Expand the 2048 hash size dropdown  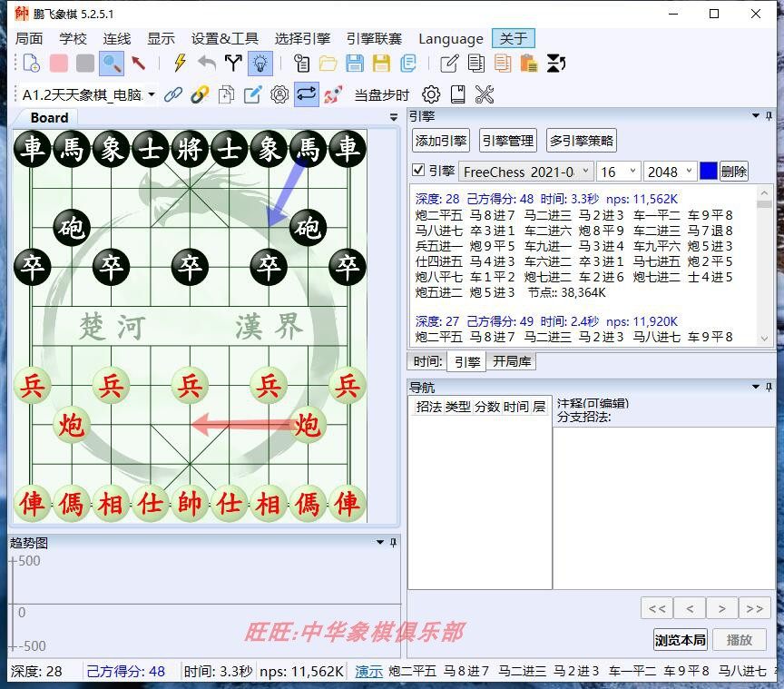pyautogui.click(x=690, y=172)
